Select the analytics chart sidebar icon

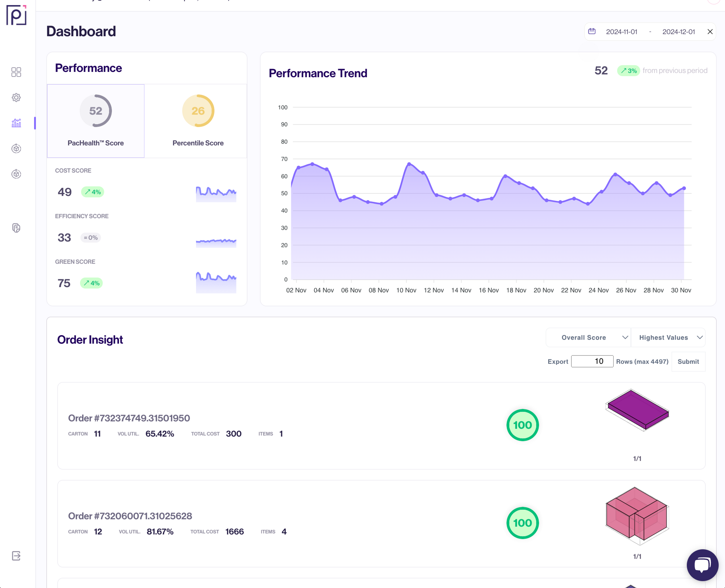tap(16, 123)
